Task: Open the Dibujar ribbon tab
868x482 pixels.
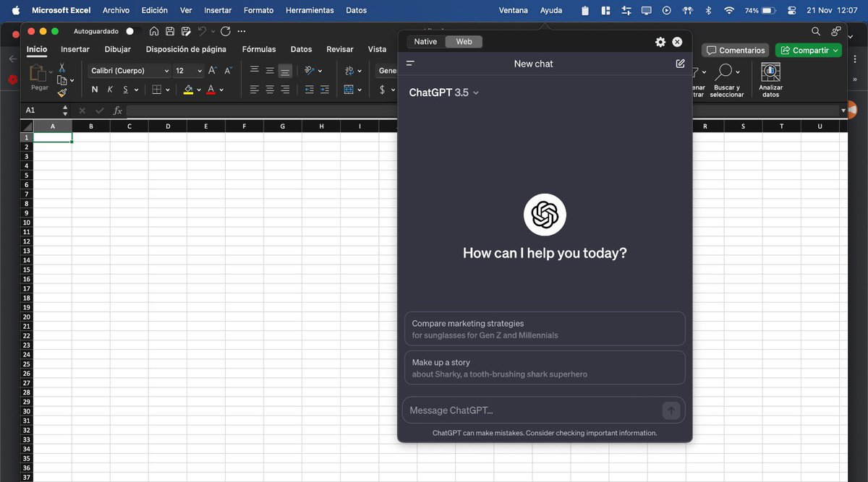Action: tap(118, 49)
